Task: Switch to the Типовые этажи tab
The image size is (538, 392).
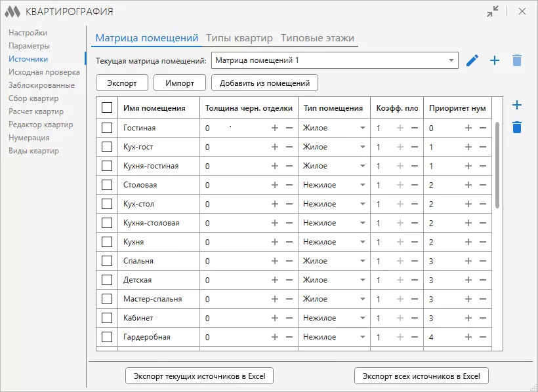Action: (x=317, y=38)
